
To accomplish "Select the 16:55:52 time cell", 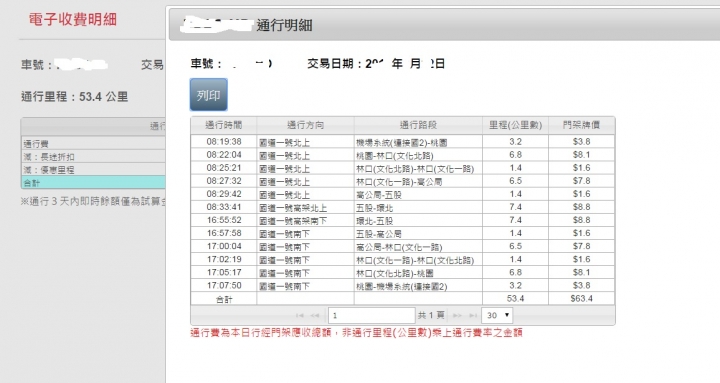I will point(224,220).
